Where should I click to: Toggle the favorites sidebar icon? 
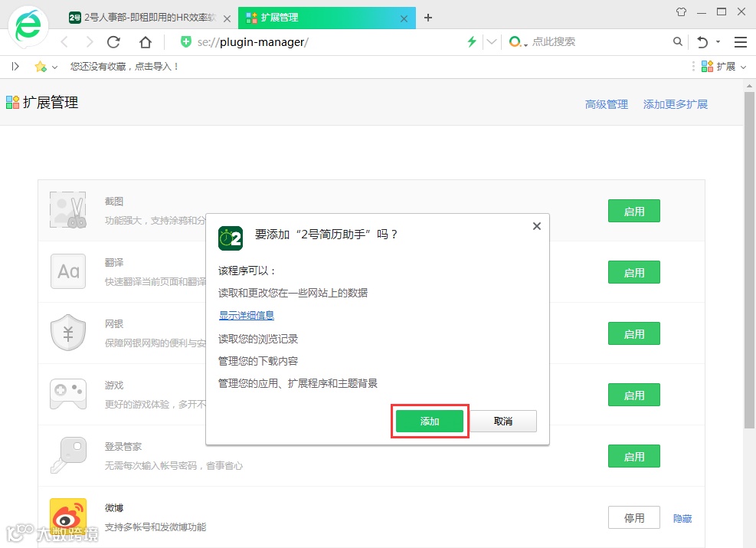pos(15,66)
